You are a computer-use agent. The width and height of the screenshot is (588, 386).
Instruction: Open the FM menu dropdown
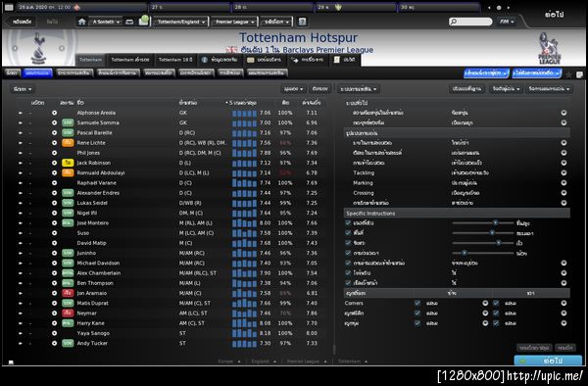coord(507,22)
